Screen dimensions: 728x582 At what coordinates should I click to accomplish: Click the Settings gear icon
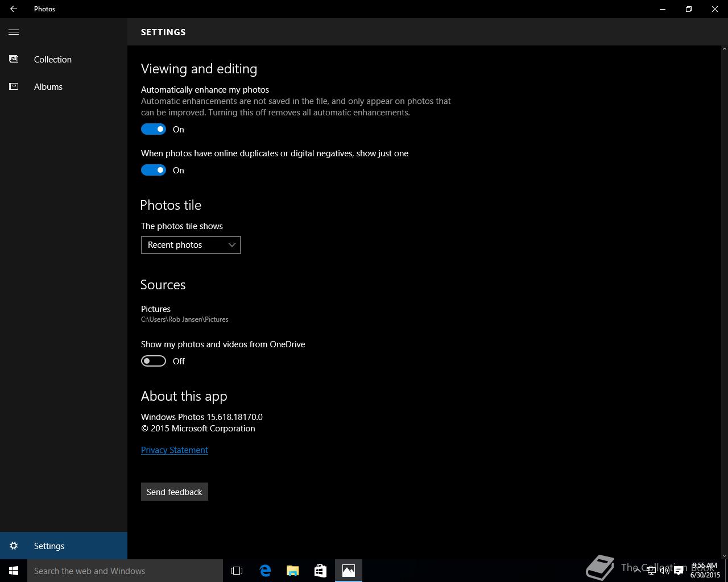click(x=14, y=546)
